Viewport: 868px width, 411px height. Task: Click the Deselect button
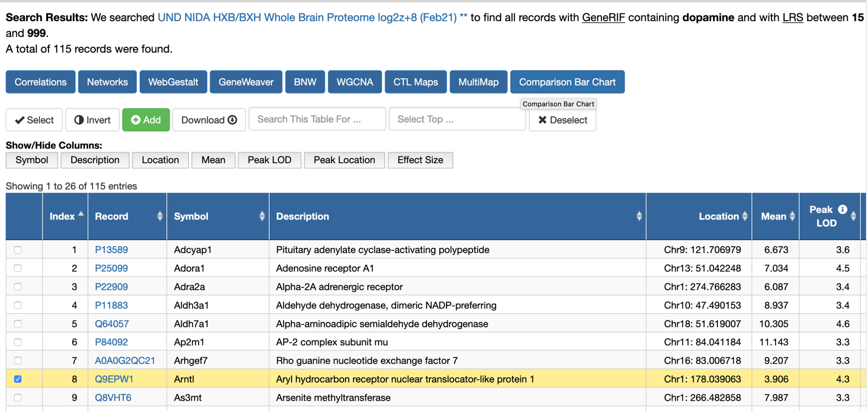pos(562,120)
